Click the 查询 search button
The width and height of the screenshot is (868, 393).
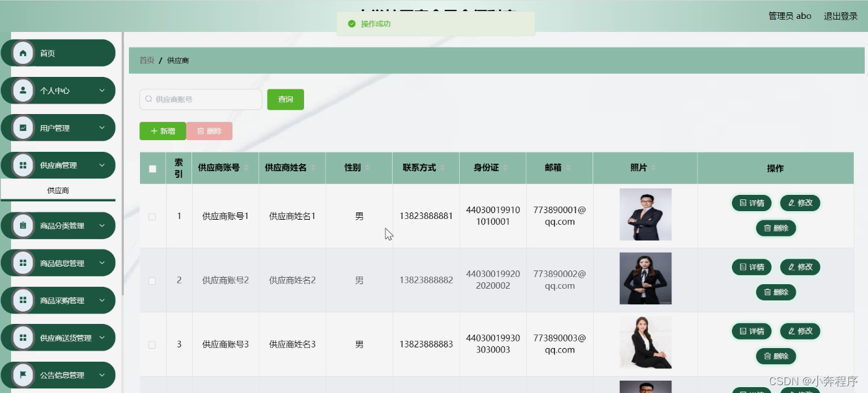(285, 99)
